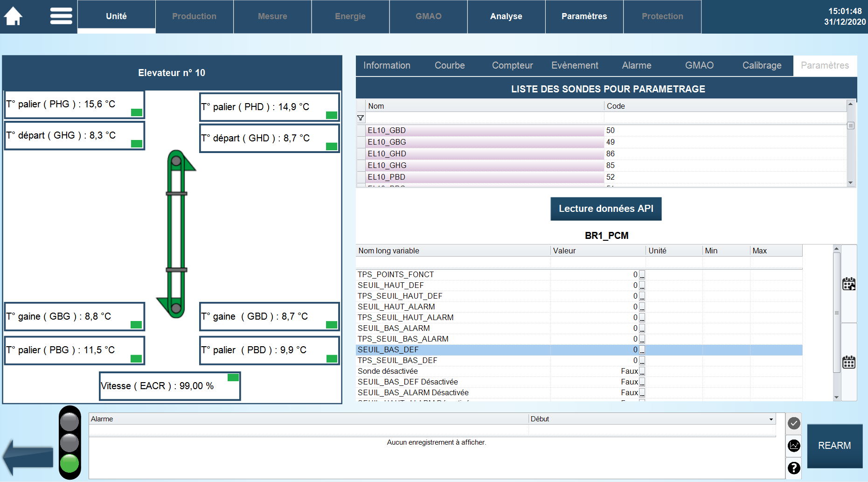
Task: Click the filter funnel icon in probe list
Action: [x=361, y=118]
